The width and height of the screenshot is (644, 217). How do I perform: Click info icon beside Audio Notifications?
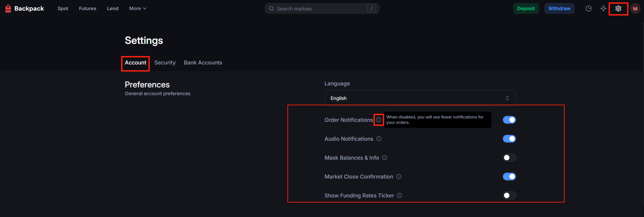(379, 139)
